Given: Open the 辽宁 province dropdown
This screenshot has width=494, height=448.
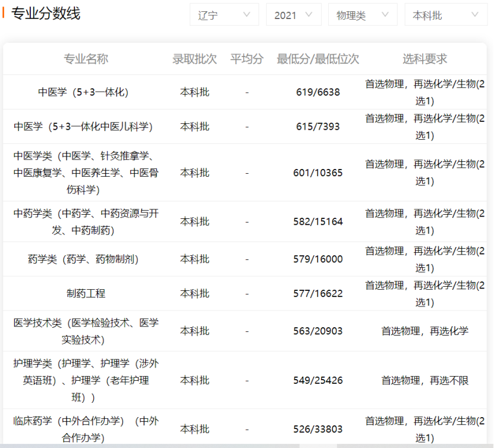Looking at the screenshot, I should click(224, 14).
